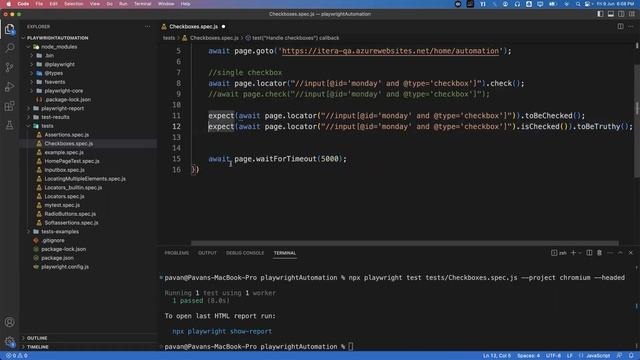Open the Testing flask view
This screenshot has height=360, width=640.
click(9, 125)
